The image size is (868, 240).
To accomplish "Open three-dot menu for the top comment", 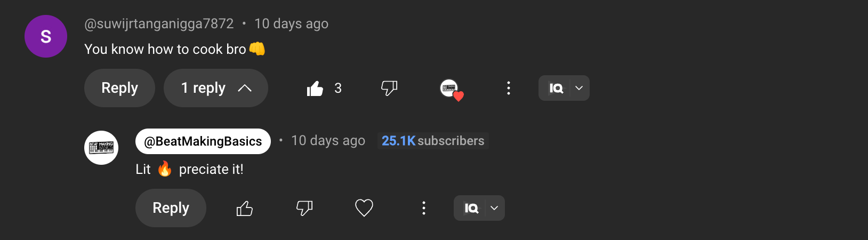I will click(509, 88).
